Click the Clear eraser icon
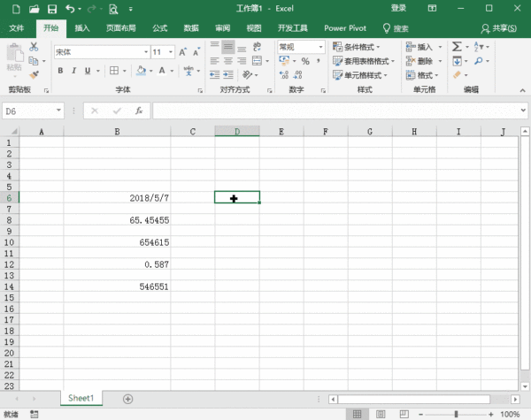531x420 pixels. (x=457, y=75)
